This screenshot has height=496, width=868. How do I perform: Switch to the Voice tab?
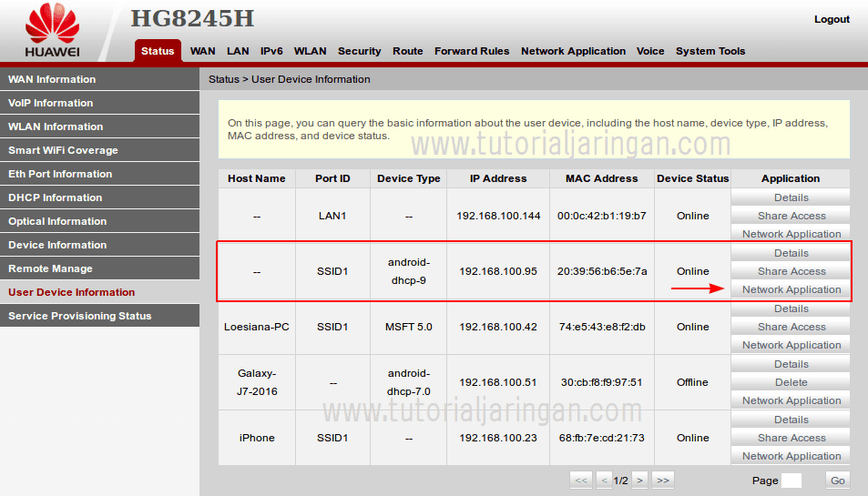pos(650,51)
